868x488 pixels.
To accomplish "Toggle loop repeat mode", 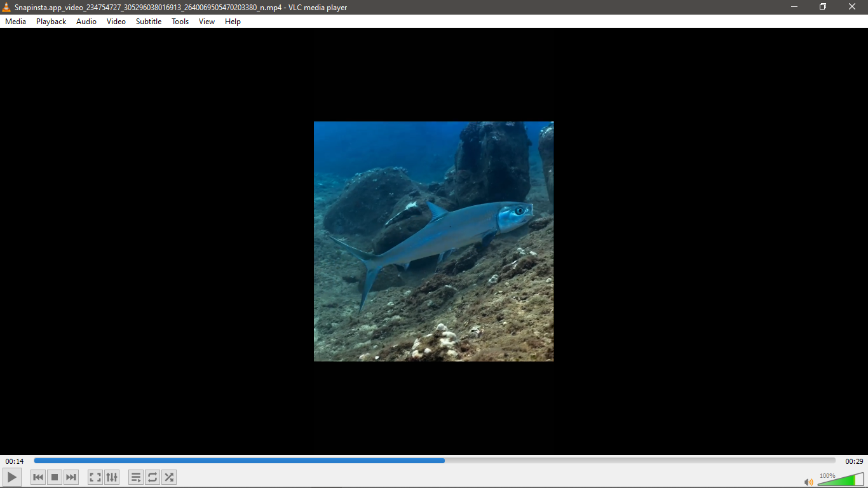I will (x=153, y=477).
